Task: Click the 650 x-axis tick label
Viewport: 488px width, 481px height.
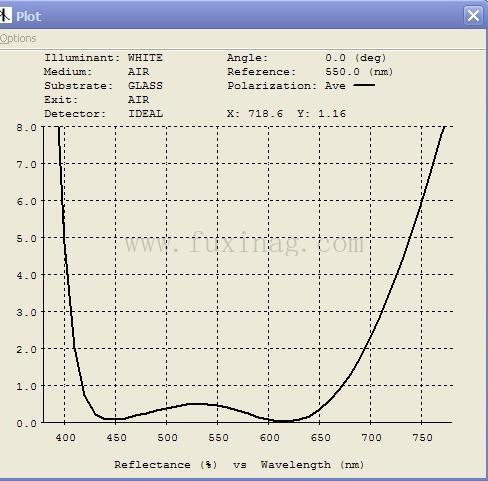Action: 320,437
